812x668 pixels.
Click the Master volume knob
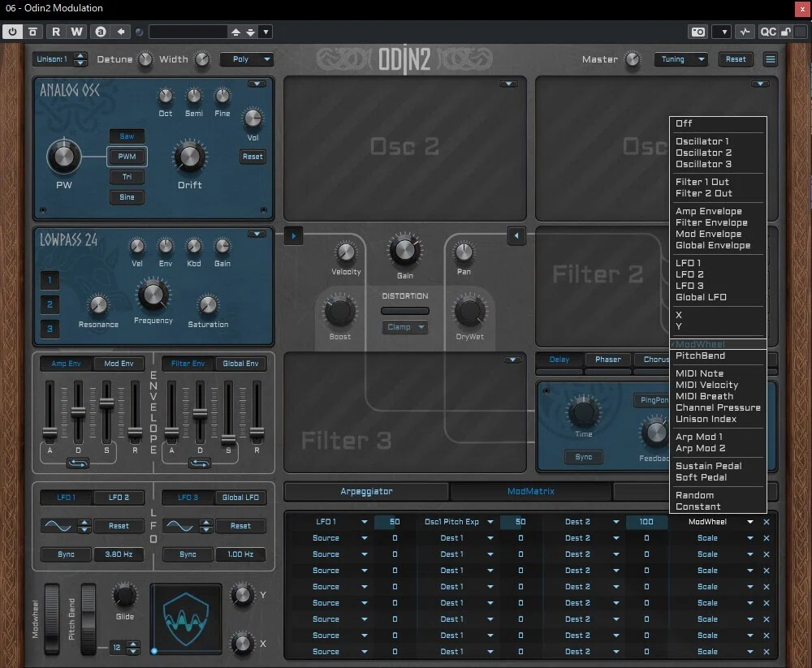633,59
